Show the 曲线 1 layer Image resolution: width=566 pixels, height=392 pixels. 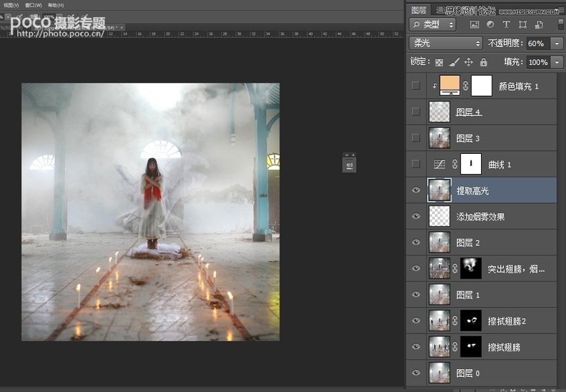coord(416,164)
